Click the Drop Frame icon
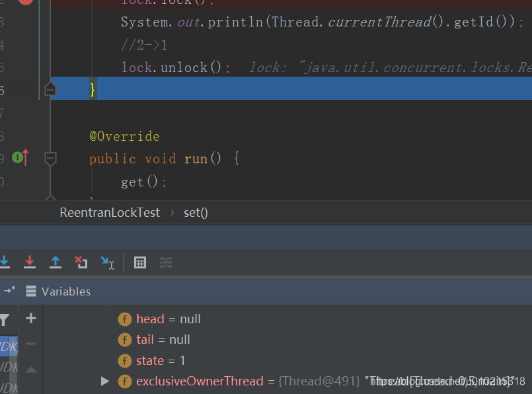The height and width of the screenshot is (394, 532). click(81, 262)
